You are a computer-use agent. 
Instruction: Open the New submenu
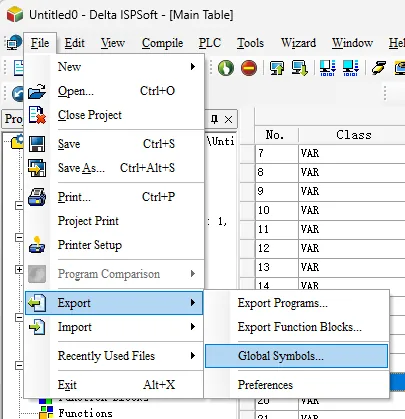[x=114, y=67]
